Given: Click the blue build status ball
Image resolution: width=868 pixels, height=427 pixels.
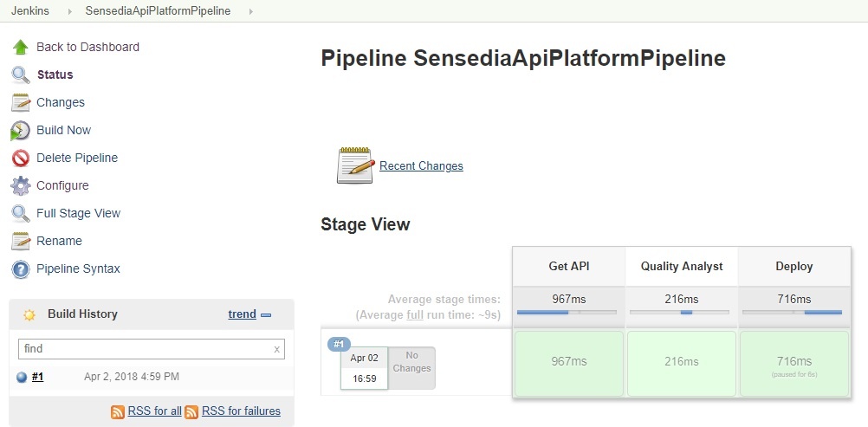Looking at the screenshot, I should 22,377.
